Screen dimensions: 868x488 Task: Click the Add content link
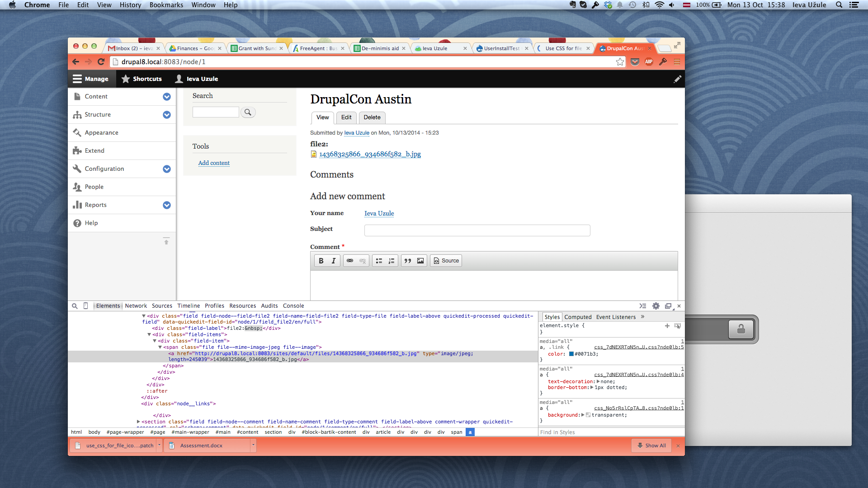[214, 163]
